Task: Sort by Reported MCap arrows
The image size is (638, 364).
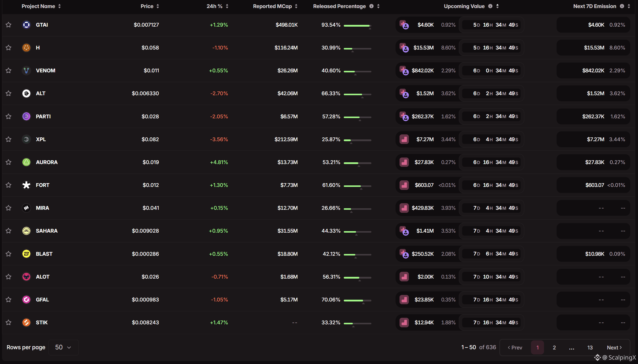Action: [296, 6]
